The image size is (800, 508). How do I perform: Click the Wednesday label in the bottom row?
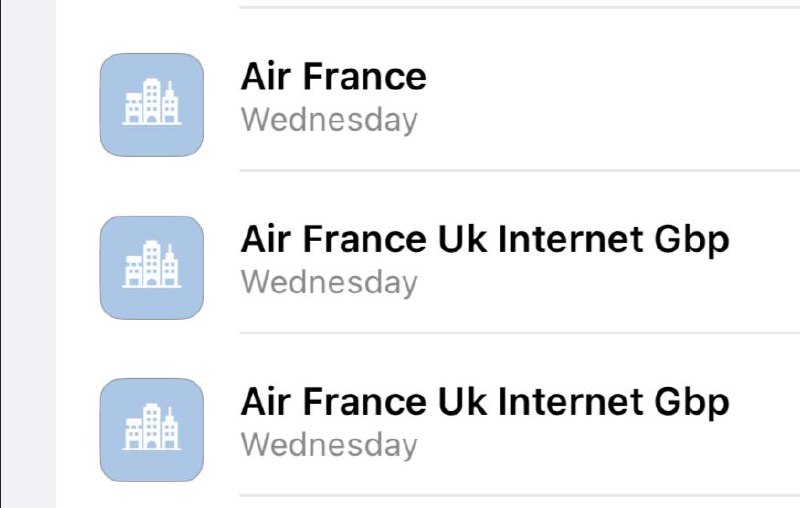pyautogui.click(x=329, y=445)
